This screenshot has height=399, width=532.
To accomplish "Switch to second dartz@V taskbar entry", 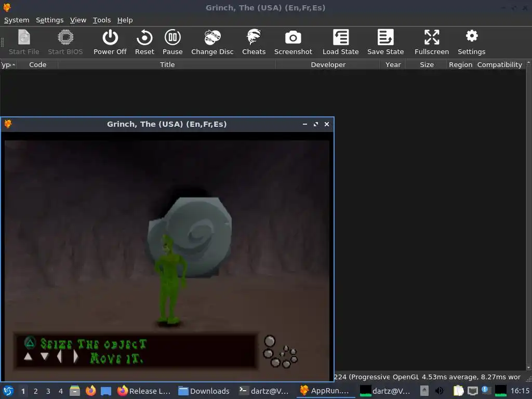I will point(385,391).
